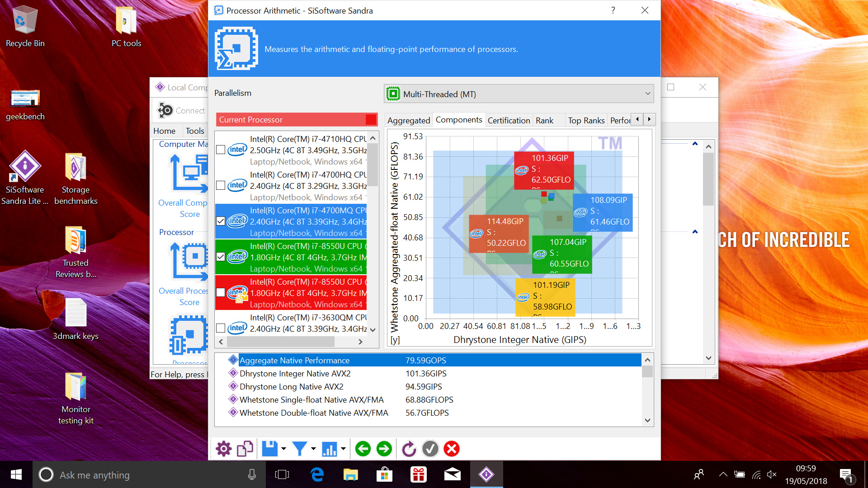Enable the red i7-8550U processor checkbox
The image size is (868, 488).
[x=221, y=292]
